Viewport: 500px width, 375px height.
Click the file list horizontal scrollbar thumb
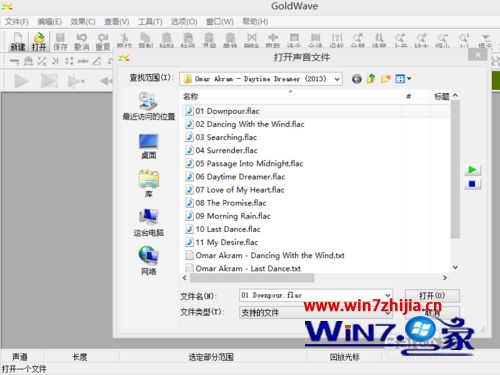tap(252, 277)
